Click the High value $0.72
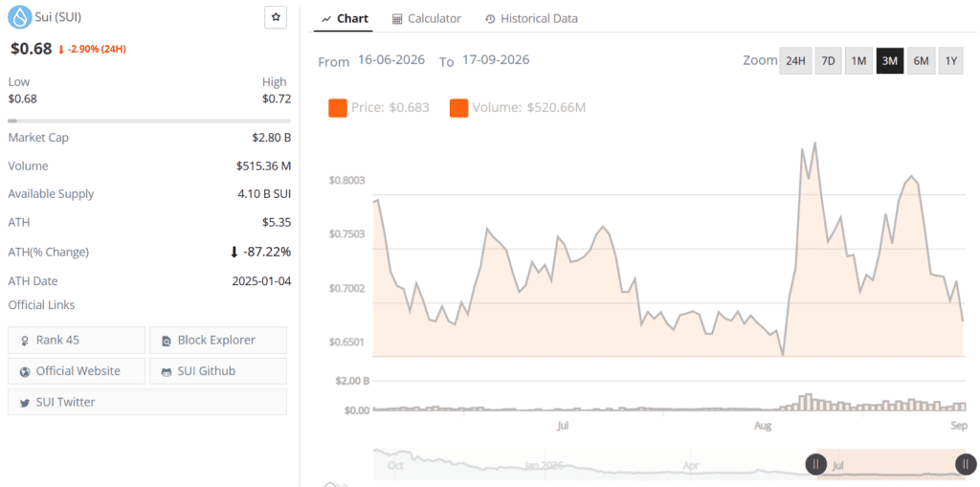This screenshot has height=487, width=980. click(x=277, y=99)
